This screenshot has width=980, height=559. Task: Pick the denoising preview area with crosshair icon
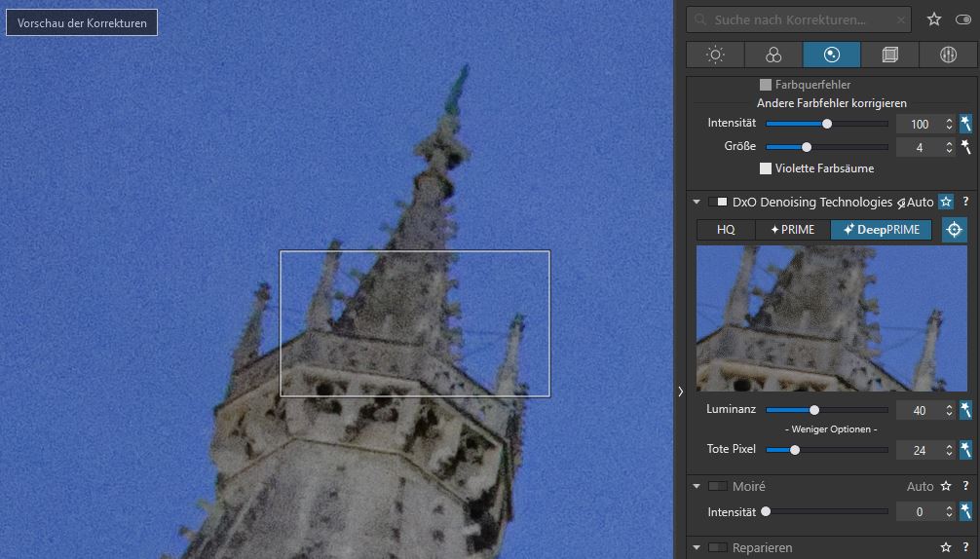955,230
